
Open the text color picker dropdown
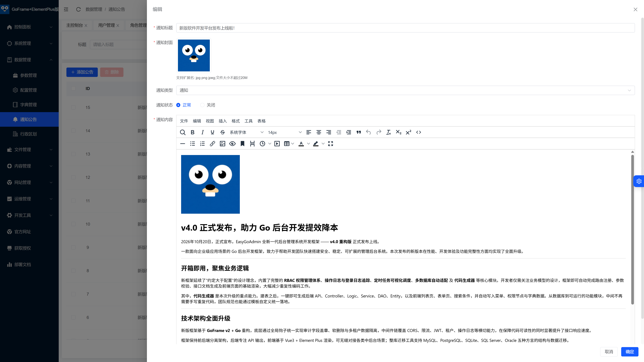click(x=308, y=144)
